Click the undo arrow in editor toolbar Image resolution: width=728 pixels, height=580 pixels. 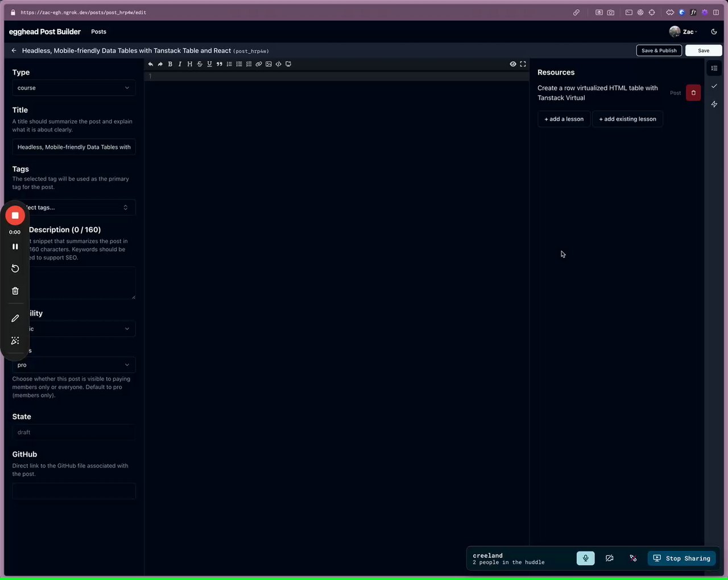click(151, 64)
